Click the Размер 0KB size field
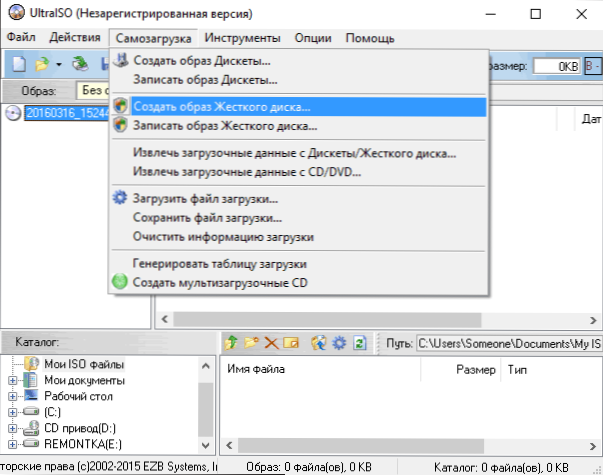Viewport: 603px width, 475px height. (x=556, y=66)
